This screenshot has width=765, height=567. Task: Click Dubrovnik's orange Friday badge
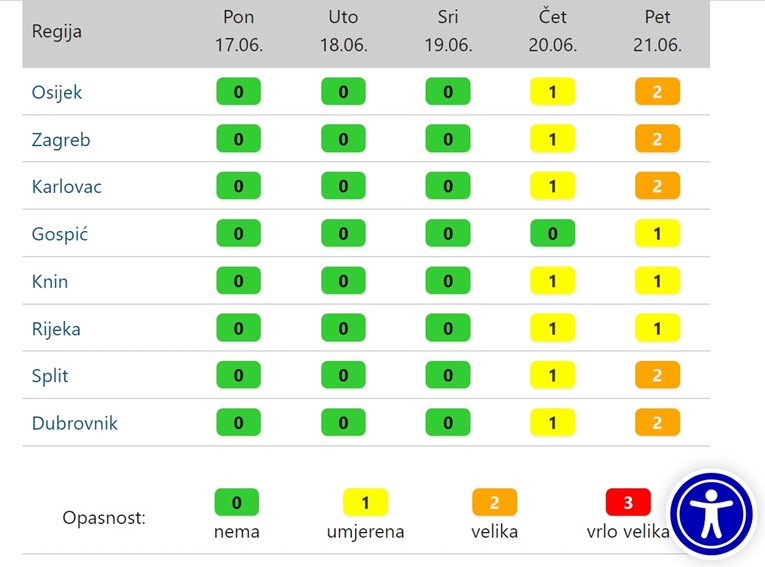657,423
